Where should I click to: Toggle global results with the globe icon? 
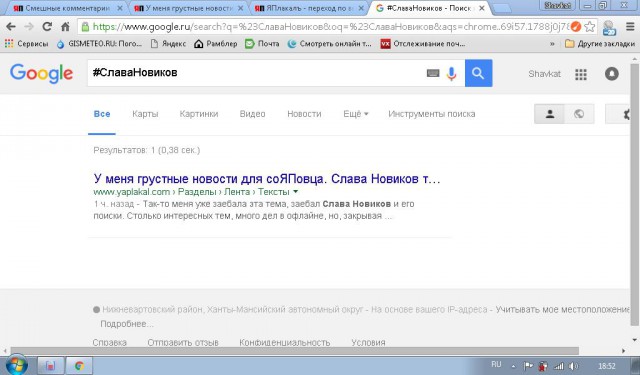(579, 114)
